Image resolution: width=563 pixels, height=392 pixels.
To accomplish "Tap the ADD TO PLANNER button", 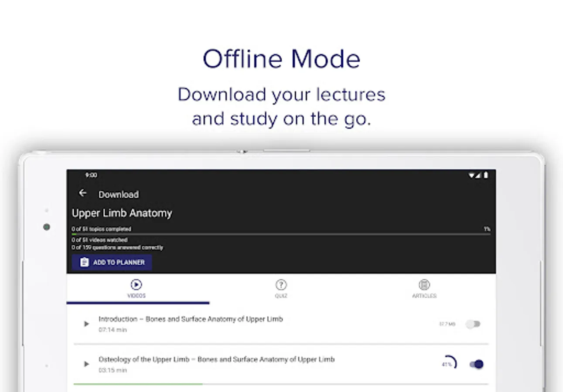I will point(112,262).
